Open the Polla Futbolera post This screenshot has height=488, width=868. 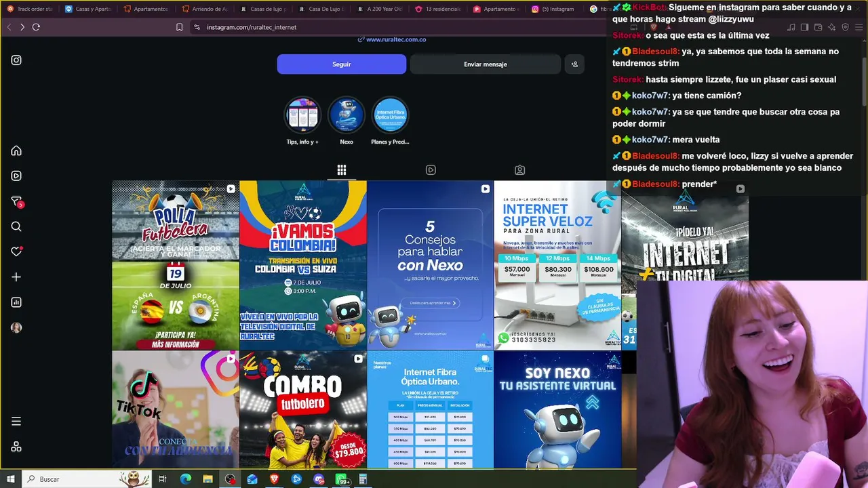(176, 265)
